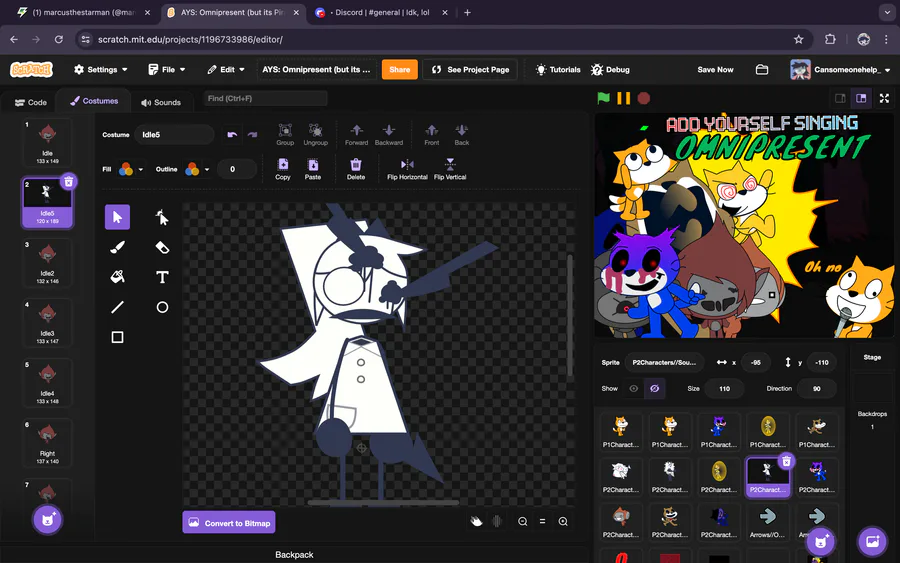Open the File menu
Image resolution: width=900 pixels, height=563 pixels.
(167, 69)
